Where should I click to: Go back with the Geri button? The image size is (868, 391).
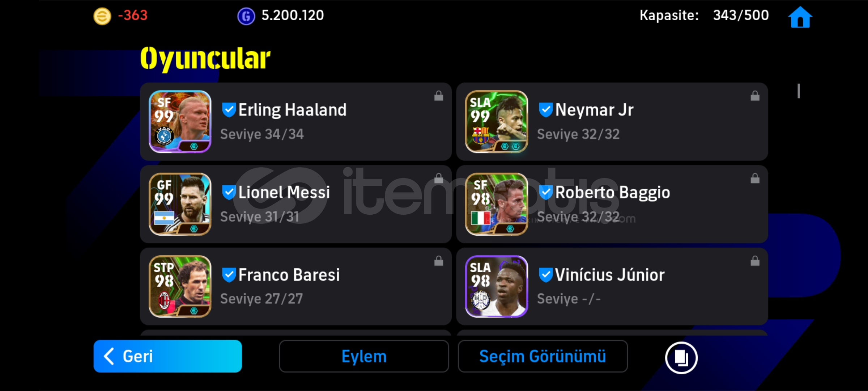click(167, 356)
